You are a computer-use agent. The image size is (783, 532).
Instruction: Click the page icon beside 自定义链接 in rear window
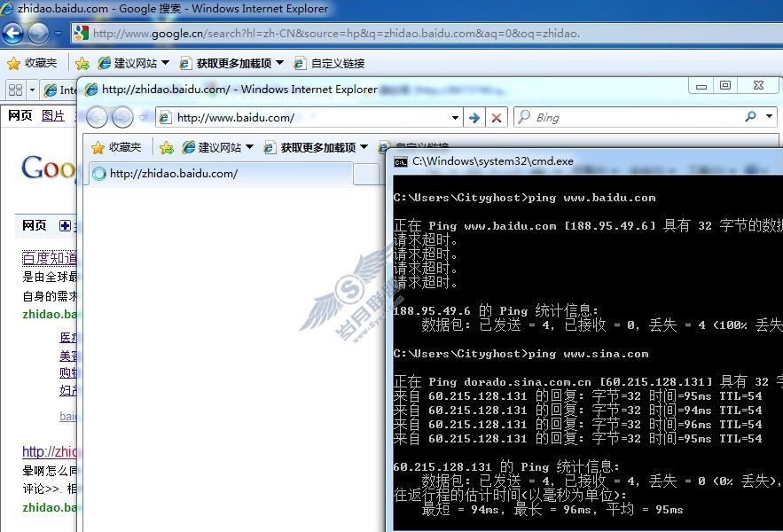(300, 64)
